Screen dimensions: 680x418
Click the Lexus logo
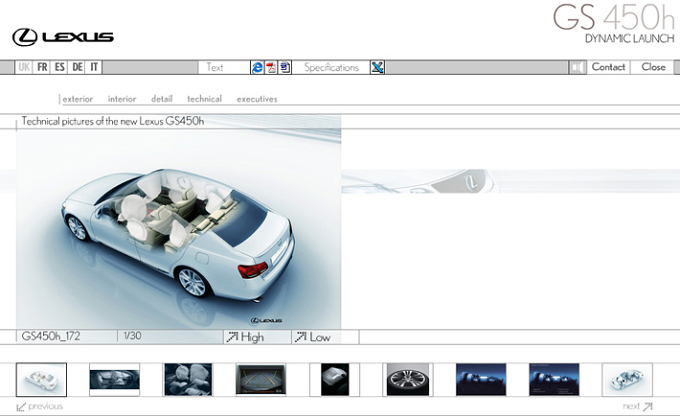63,37
